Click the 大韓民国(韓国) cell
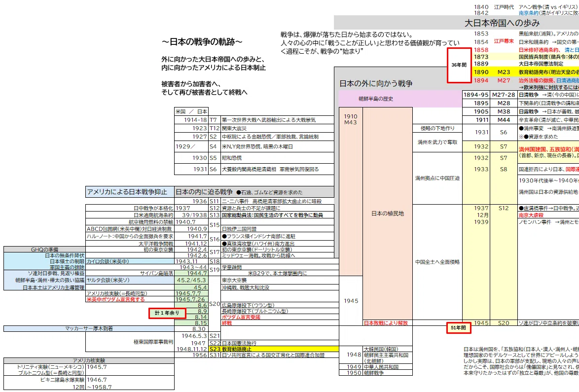Screen dimensions: 579x392 tap(388, 349)
